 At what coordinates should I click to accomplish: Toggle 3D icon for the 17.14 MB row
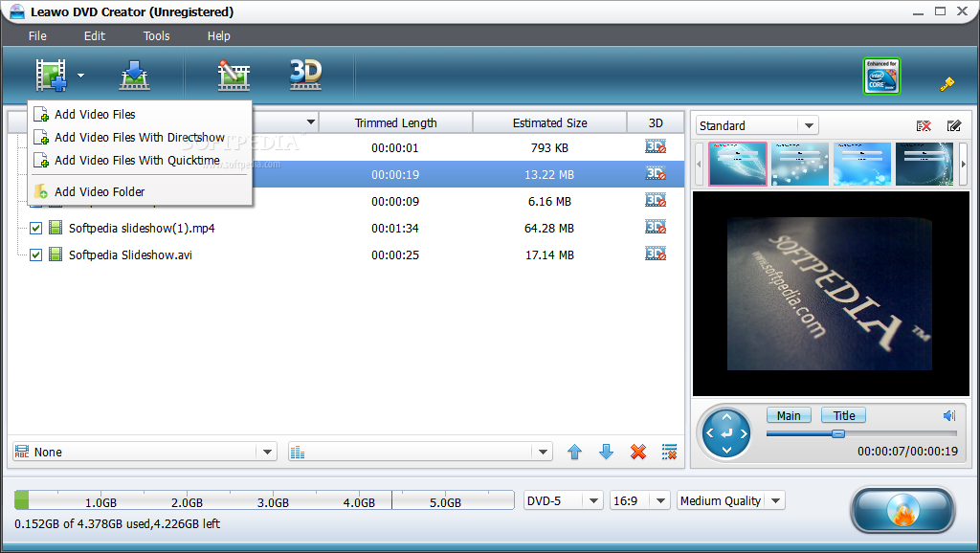point(656,254)
